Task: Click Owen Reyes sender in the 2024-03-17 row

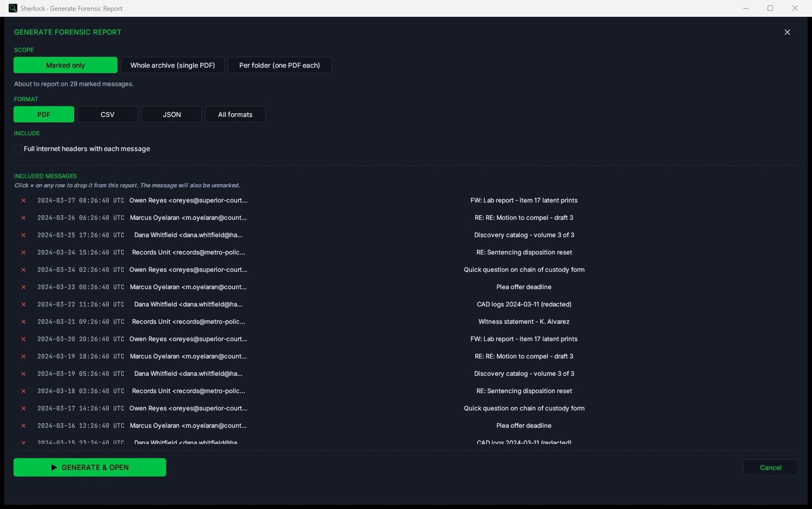Action: 188,408
